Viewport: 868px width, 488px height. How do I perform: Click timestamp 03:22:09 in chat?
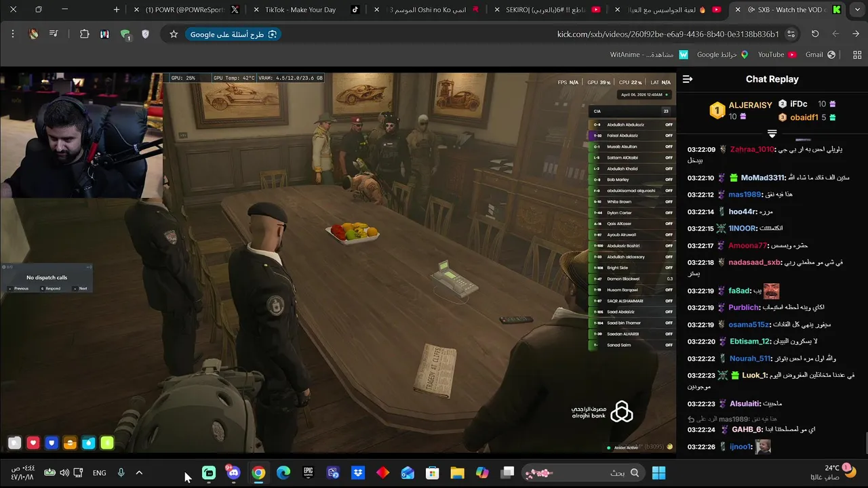point(701,150)
